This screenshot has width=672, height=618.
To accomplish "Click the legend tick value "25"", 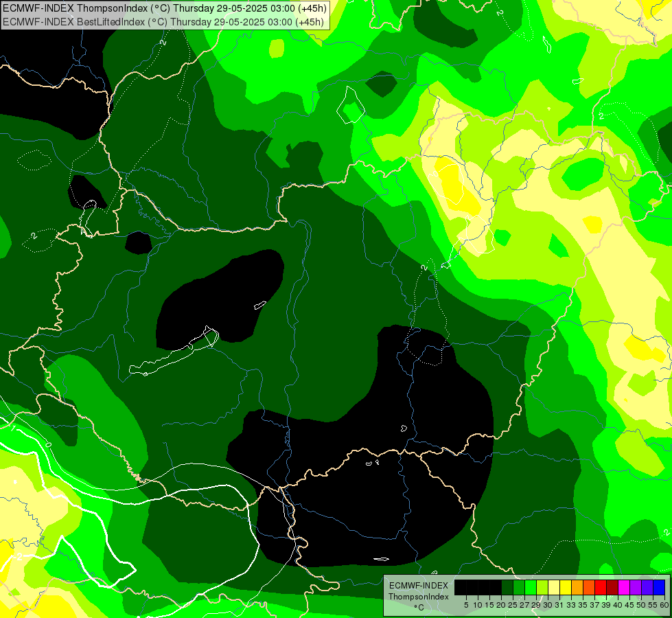I will [x=513, y=605].
